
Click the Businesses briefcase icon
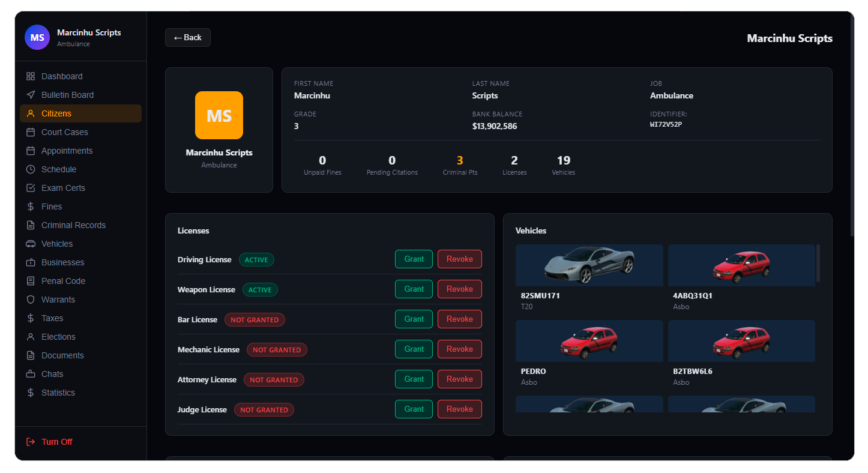31,262
